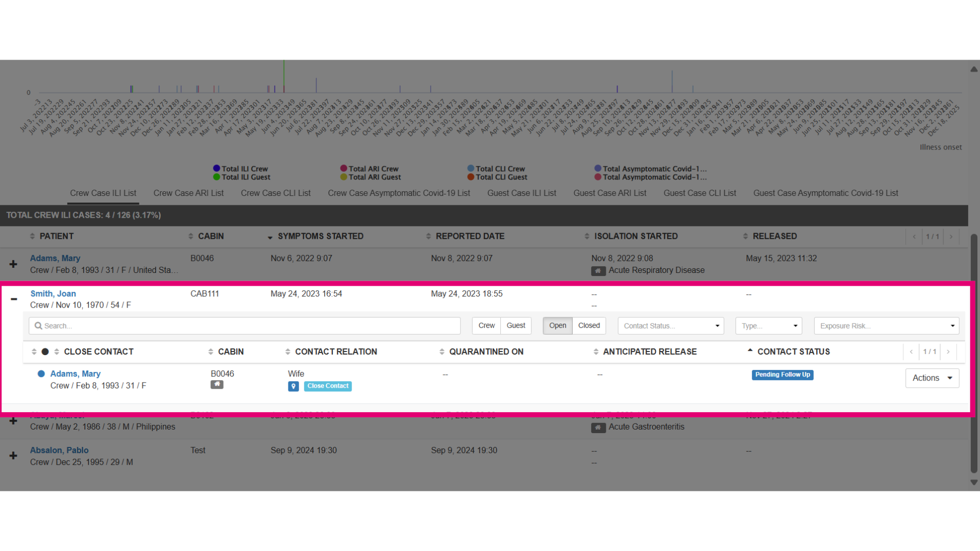Click the search magnifier icon

tap(38, 325)
